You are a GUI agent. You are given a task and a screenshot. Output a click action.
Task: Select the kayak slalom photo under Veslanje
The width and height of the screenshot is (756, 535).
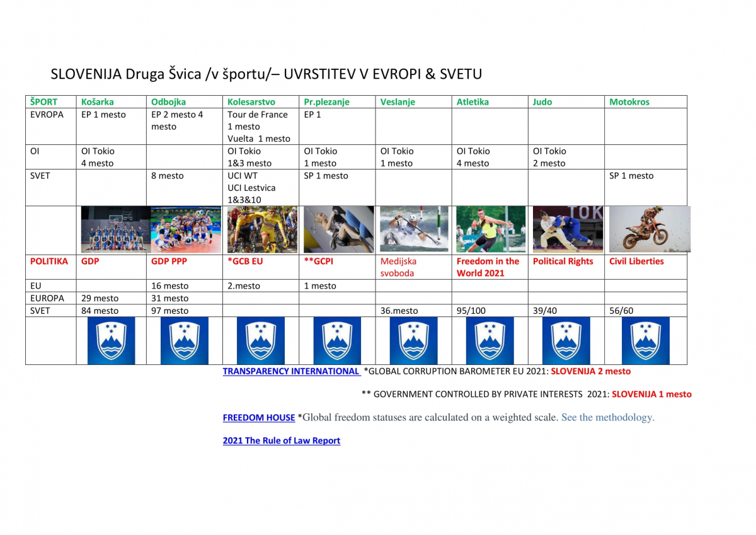point(414,229)
